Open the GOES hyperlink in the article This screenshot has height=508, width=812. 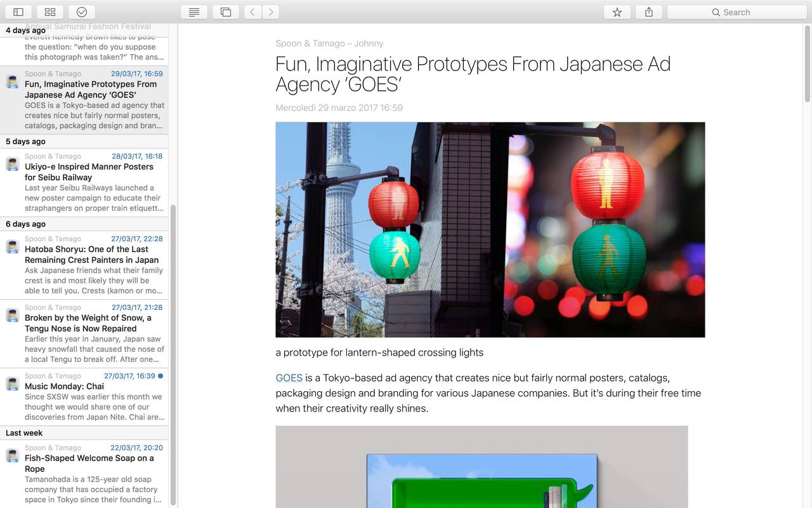point(289,378)
